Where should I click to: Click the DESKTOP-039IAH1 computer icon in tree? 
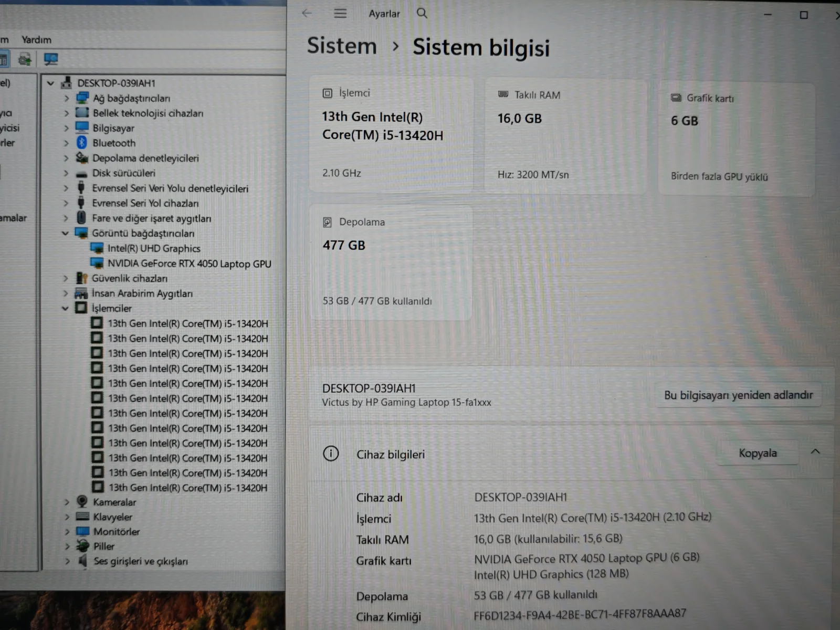point(67,83)
